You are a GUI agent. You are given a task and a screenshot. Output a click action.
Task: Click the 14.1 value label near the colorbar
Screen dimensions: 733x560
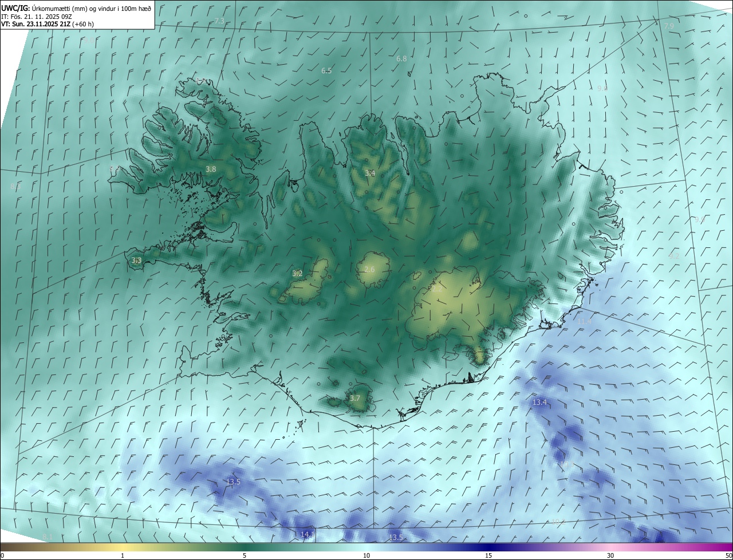308,535
